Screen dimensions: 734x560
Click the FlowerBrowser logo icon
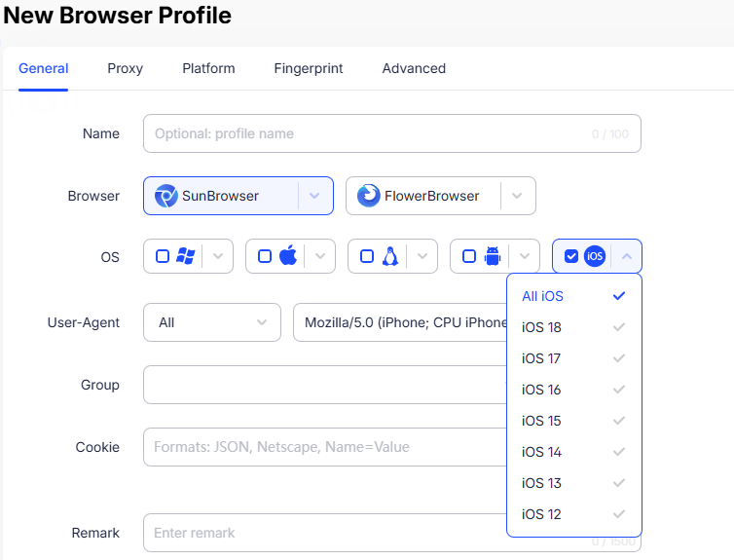pyautogui.click(x=368, y=196)
